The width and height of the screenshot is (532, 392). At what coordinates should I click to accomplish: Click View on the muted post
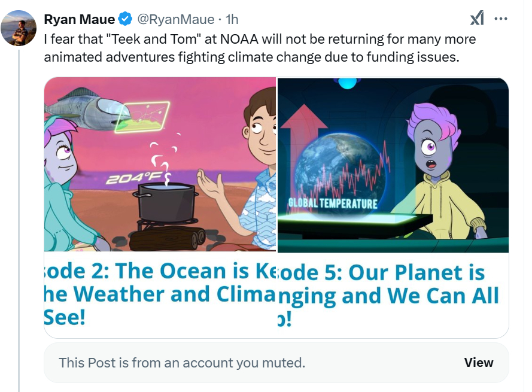click(479, 363)
